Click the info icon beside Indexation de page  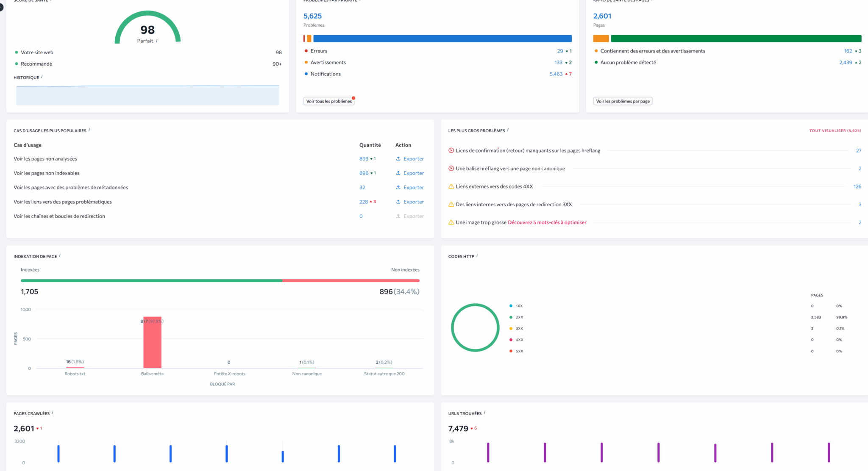point(60,255)
